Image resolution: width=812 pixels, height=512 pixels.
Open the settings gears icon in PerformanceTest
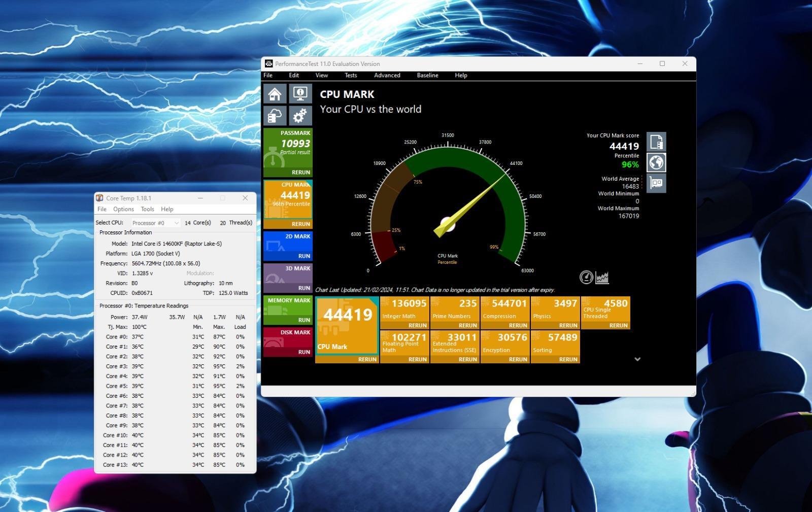pos(300,116)
